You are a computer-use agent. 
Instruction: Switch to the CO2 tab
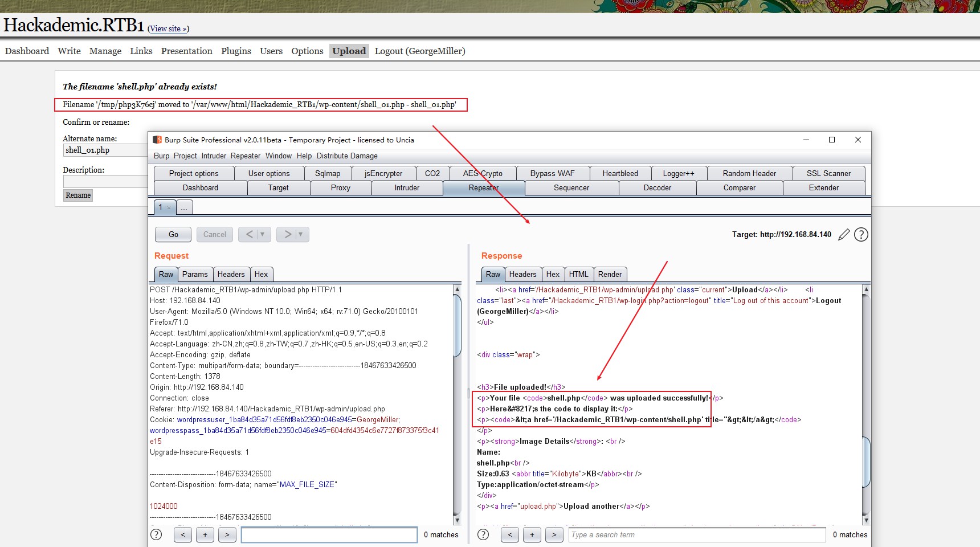pyautogui.click(x=432, y=173)
